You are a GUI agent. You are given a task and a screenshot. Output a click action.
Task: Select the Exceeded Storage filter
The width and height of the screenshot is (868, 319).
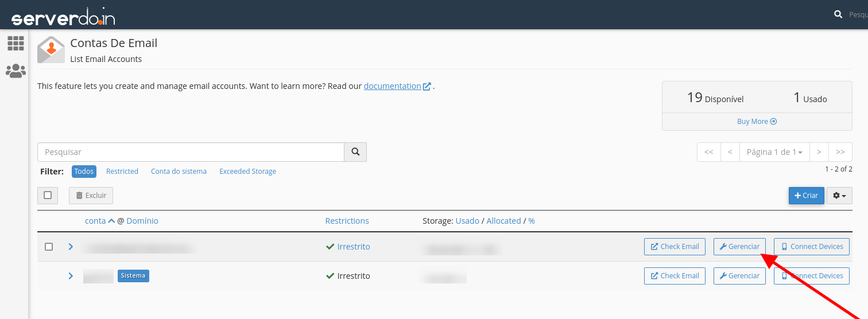tap(247, 172)
